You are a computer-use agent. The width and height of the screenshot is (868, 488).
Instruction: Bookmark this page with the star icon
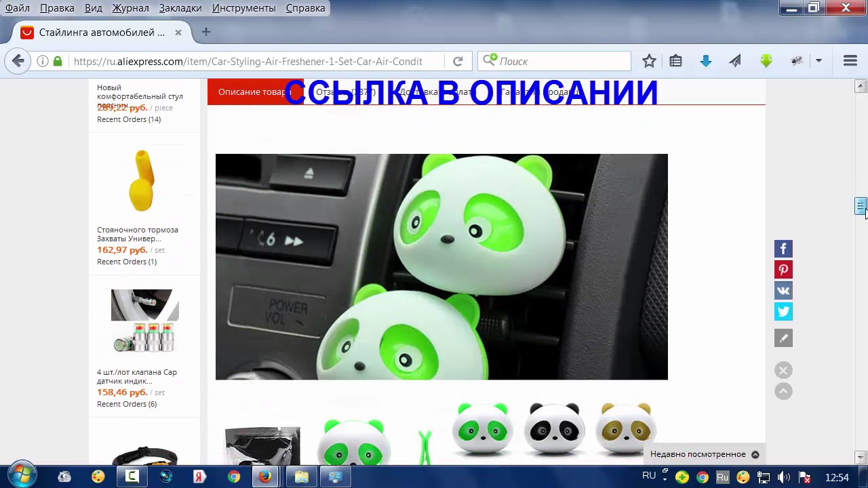click(649, 61)
